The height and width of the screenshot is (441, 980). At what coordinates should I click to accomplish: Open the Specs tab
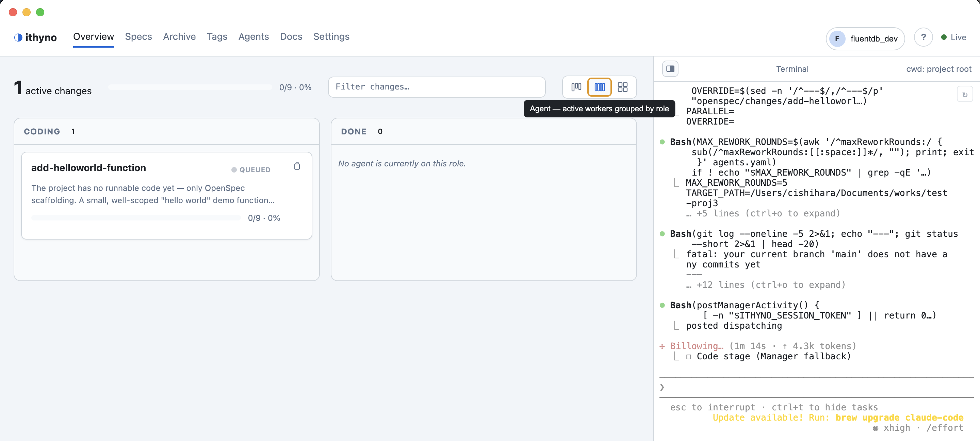[x=138, y=36]
